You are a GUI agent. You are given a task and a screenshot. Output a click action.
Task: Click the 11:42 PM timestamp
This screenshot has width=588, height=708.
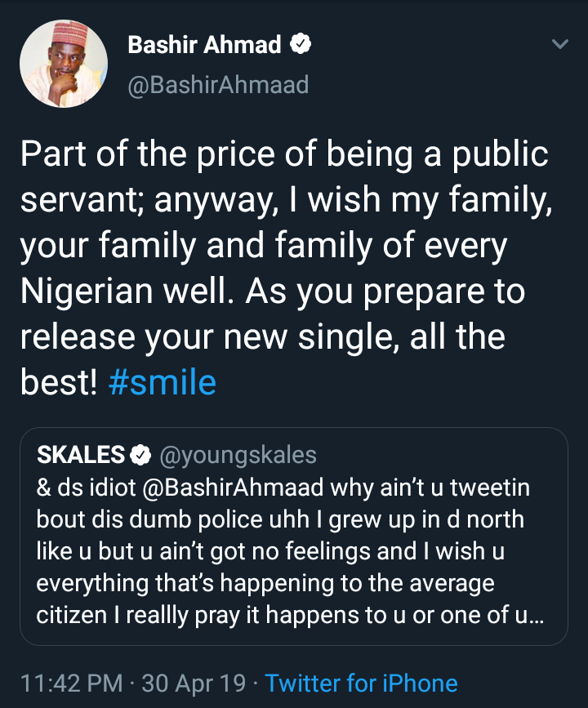69,683
